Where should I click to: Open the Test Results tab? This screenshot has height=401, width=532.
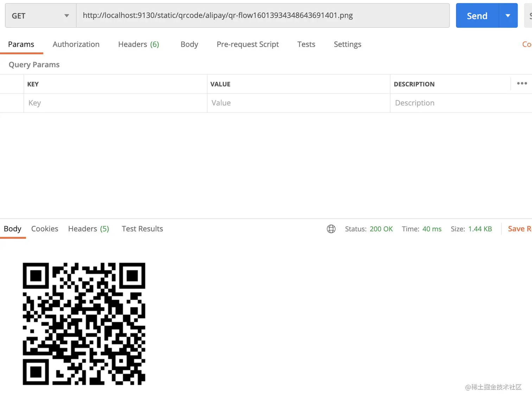[x=142, y=229]
